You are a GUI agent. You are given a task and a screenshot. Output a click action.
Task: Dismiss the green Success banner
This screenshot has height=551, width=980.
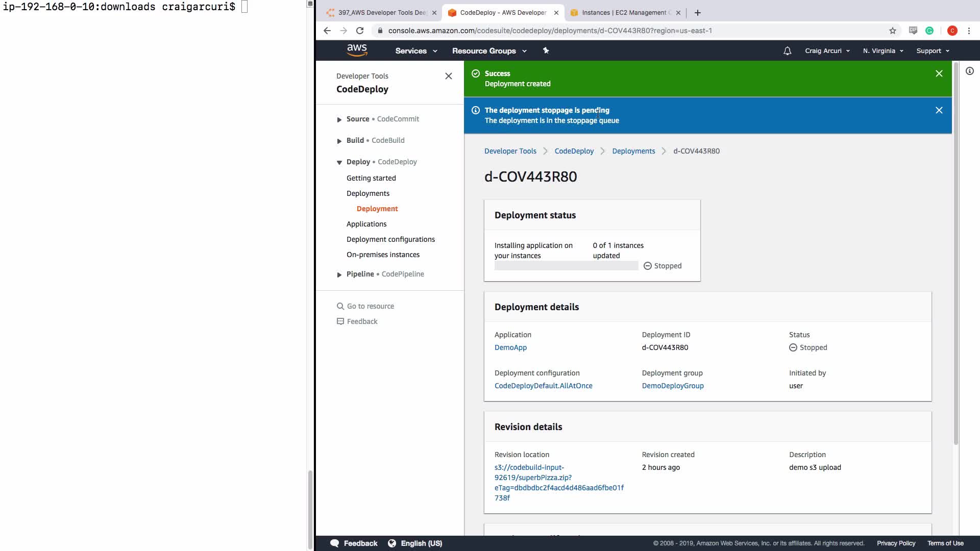pyautogui.click(x=939, y=73)
